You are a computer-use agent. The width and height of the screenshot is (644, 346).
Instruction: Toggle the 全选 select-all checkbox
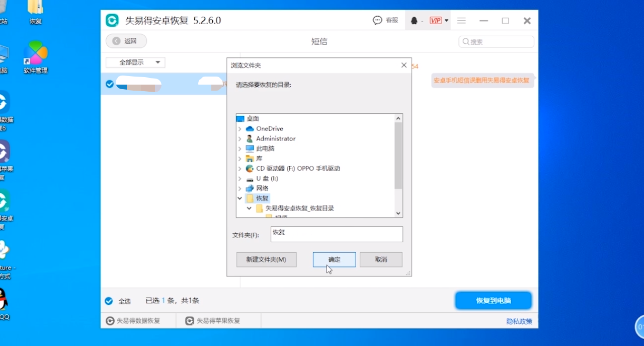(x=109, y=301)
